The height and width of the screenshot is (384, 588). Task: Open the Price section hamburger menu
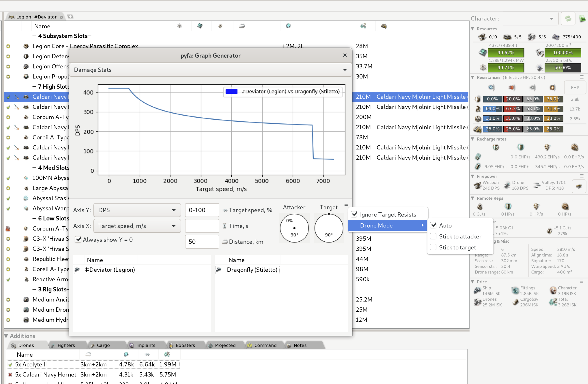point(582,281)
